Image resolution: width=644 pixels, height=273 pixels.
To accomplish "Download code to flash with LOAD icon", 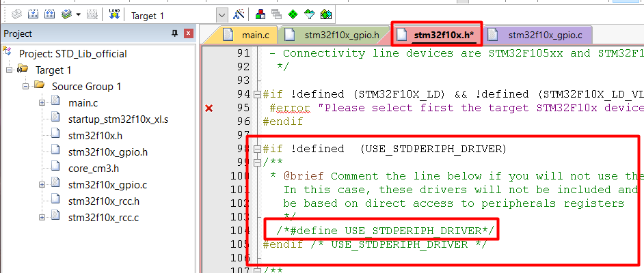I will point(113,15).
